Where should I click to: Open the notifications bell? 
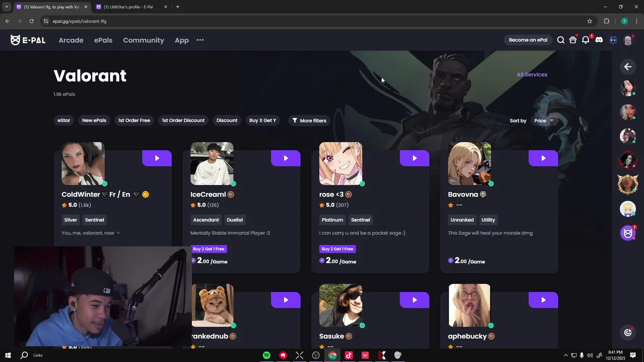(x=586, y=40)
